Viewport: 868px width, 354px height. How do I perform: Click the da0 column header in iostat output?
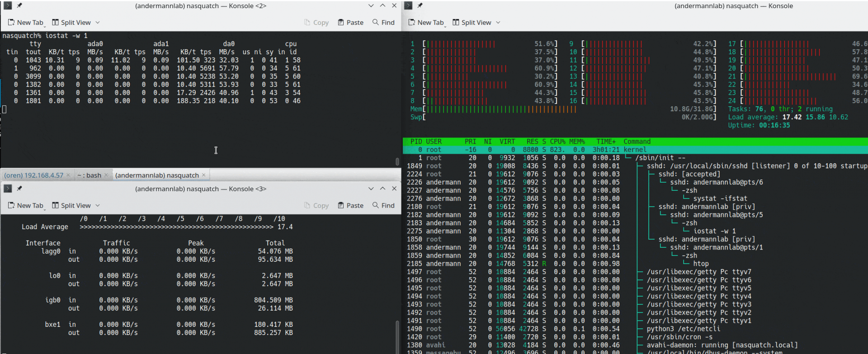229,44
